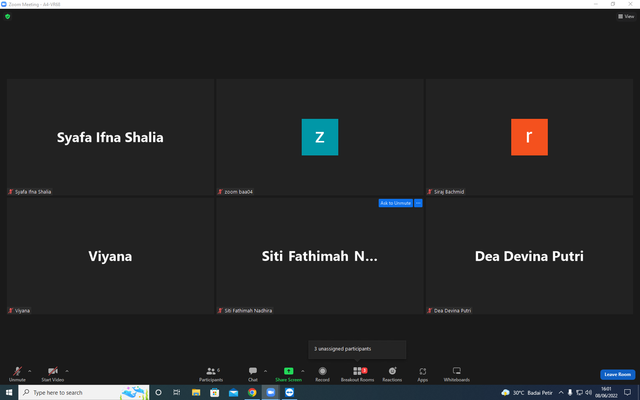Start recording with the Record button
The image size is (640, 400).
tap(322, 373)
